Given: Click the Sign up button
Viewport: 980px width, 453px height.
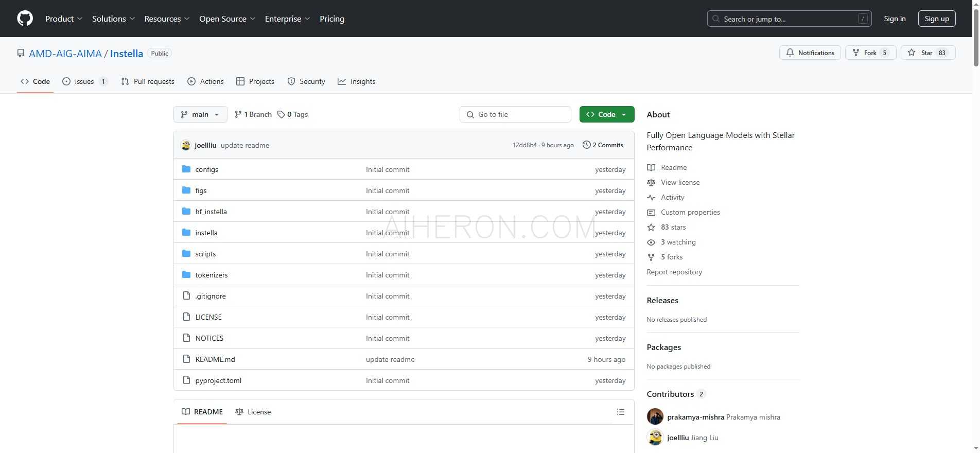Looking at the screenshot, I should (x=936, y=19).
